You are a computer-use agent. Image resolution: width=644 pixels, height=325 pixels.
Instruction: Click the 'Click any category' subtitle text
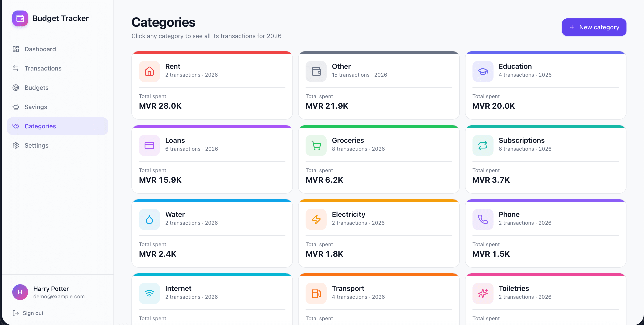pyautogui.click(x=207, y=36)
